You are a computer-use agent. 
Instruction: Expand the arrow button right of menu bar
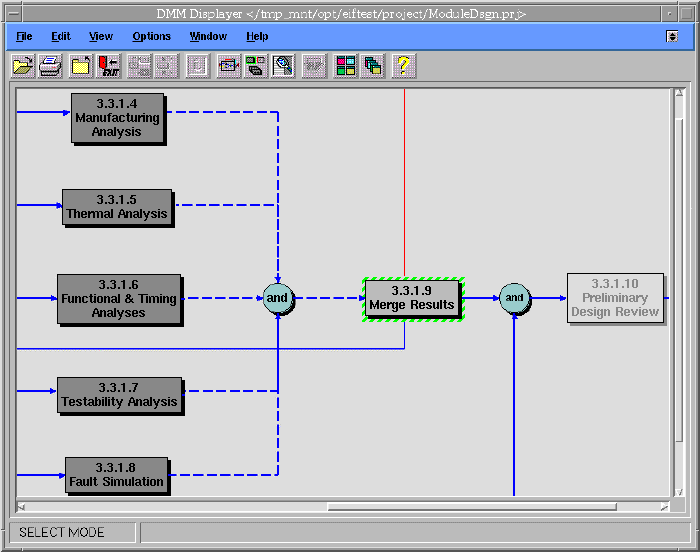tap(673, 36)
